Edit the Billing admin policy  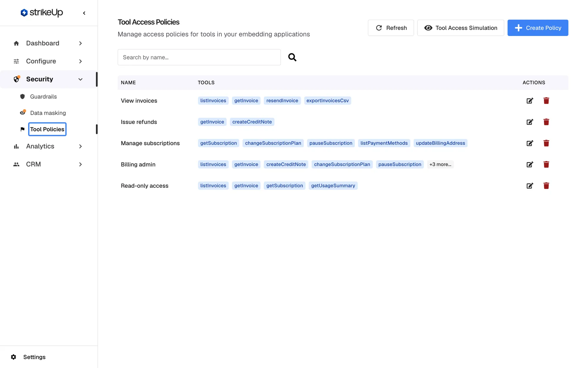(530, 165)
